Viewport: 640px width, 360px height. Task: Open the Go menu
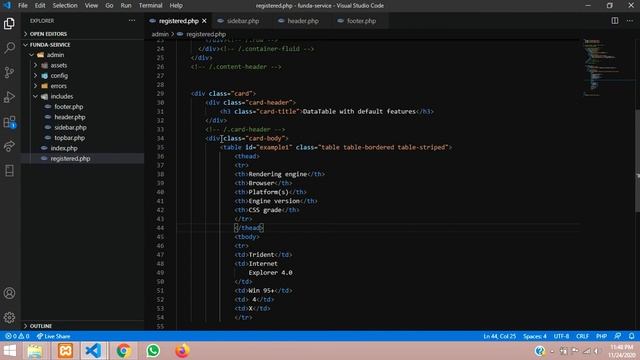109,6
